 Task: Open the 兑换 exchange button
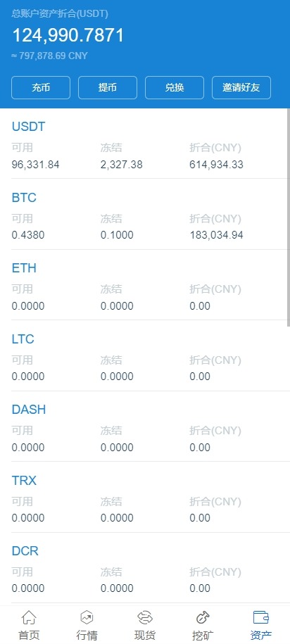[x=175, y=87]
